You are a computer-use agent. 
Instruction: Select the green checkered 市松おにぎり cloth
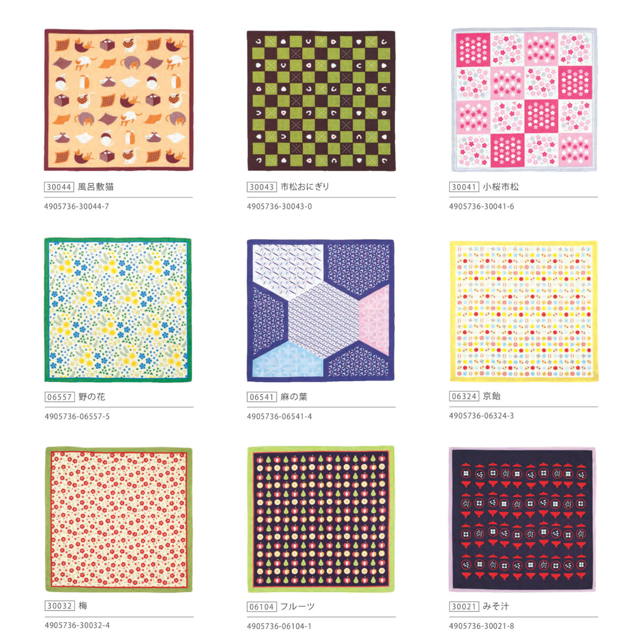(x=321, y=100)
